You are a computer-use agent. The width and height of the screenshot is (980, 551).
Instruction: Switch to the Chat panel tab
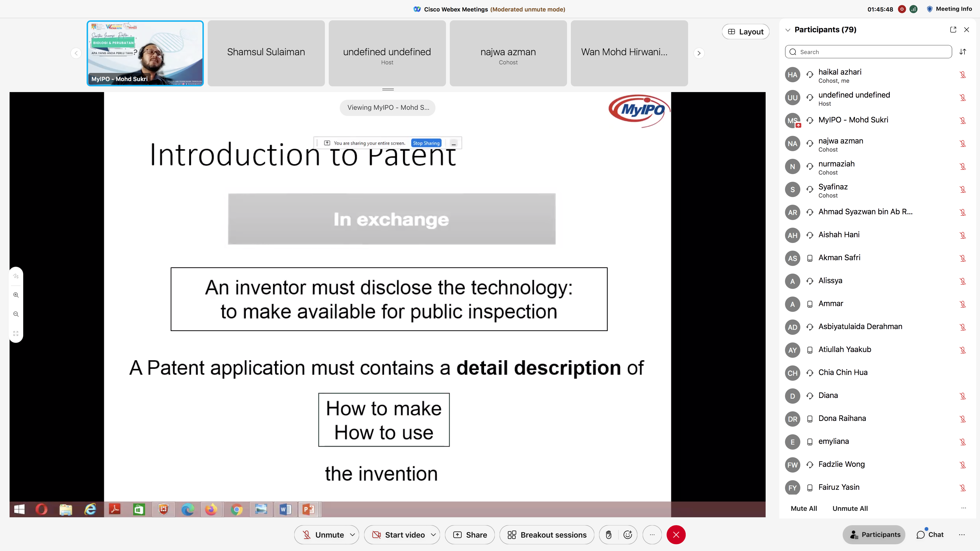pyautogui.click(x=930, y=535)
